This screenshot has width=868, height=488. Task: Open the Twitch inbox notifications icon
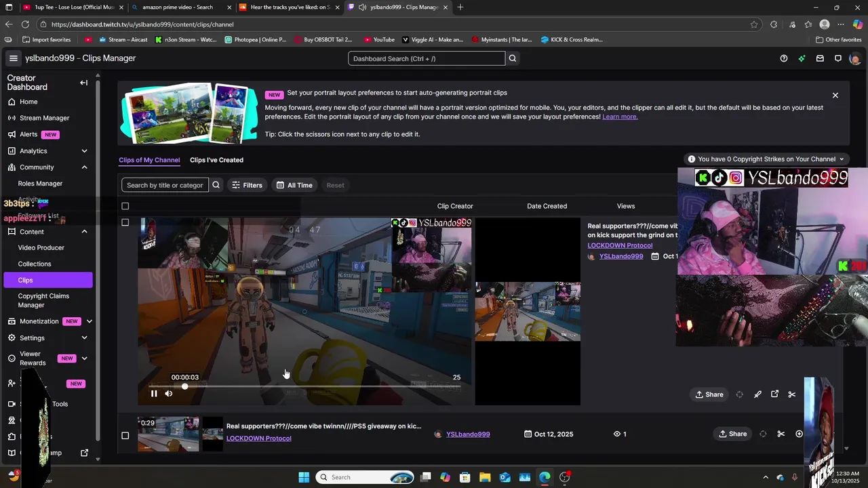[820, 58]
